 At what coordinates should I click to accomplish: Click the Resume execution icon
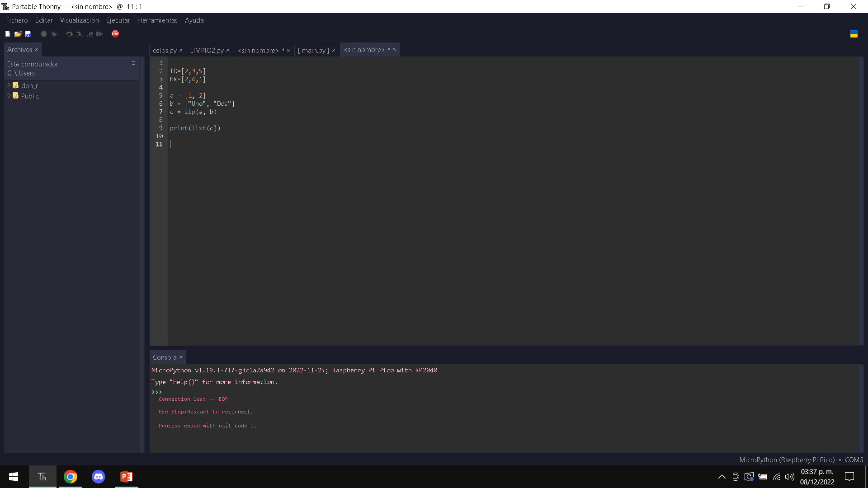tap(99, 34)
